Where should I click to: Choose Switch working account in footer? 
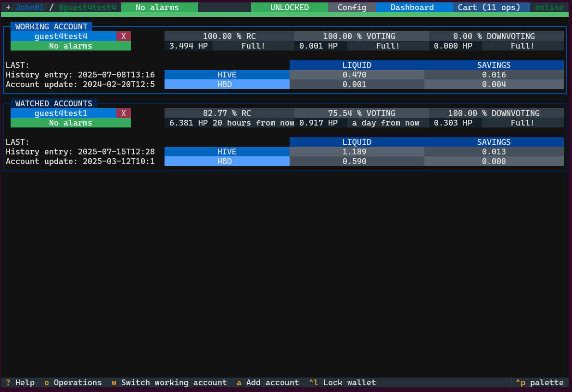169,382
